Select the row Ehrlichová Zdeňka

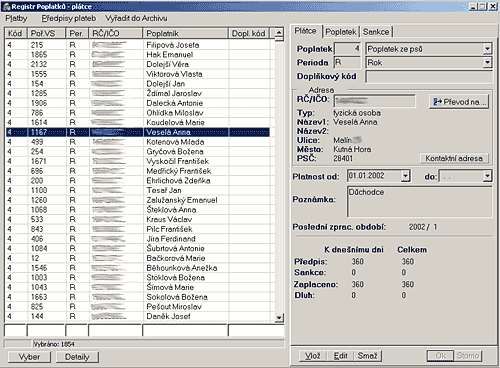pos(137,181)
